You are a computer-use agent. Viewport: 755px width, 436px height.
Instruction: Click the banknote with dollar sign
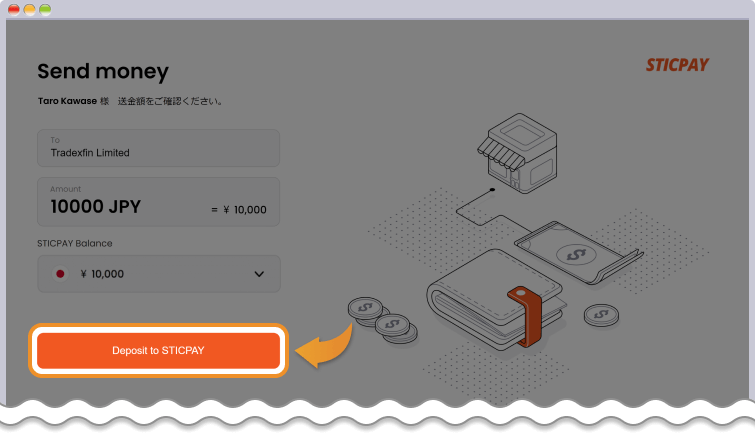tap(572, 255)
